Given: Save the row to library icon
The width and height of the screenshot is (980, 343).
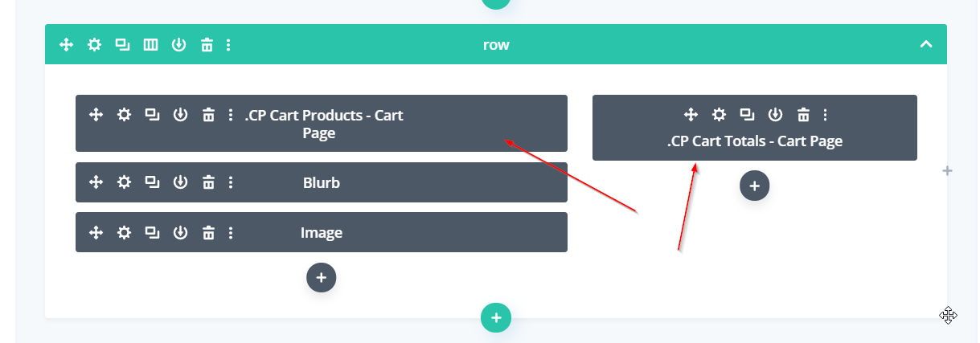Looking at the screenshot, I should pyautogui.click(x=178, y=45).
